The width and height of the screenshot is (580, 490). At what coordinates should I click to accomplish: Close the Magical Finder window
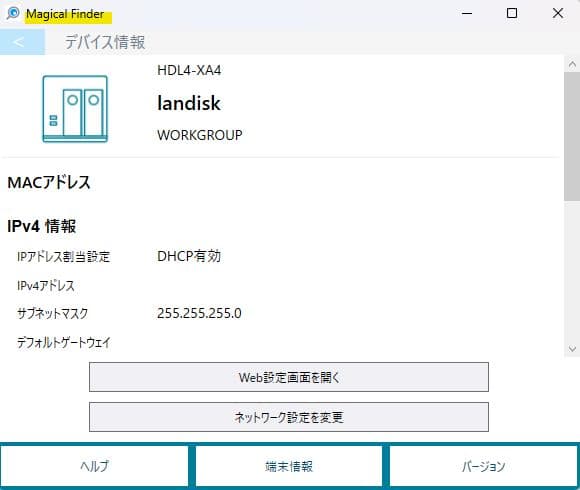558,13
